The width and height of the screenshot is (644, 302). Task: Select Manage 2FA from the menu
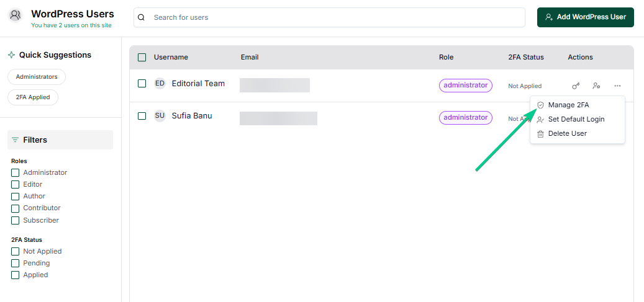point(568,105)
